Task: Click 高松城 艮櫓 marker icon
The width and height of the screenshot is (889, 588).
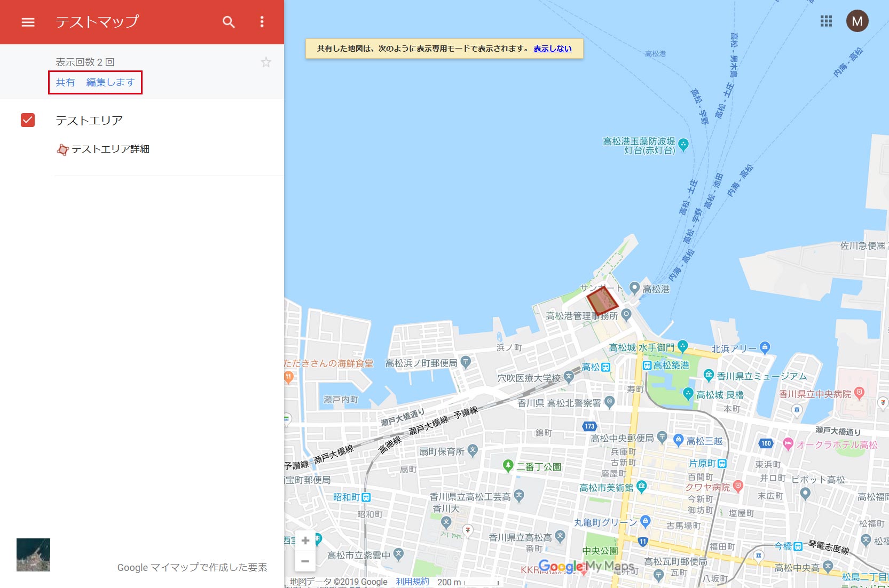Action: (x=688, y=394)
